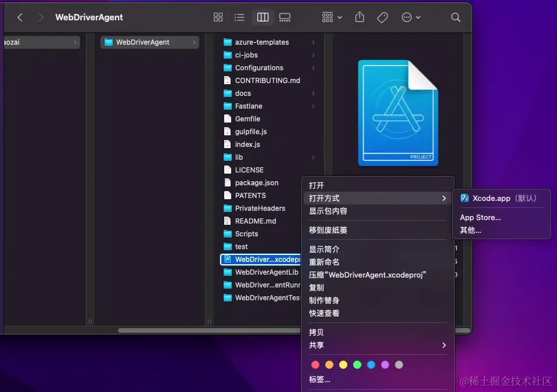Switch Finder to list view

[239, 17]
